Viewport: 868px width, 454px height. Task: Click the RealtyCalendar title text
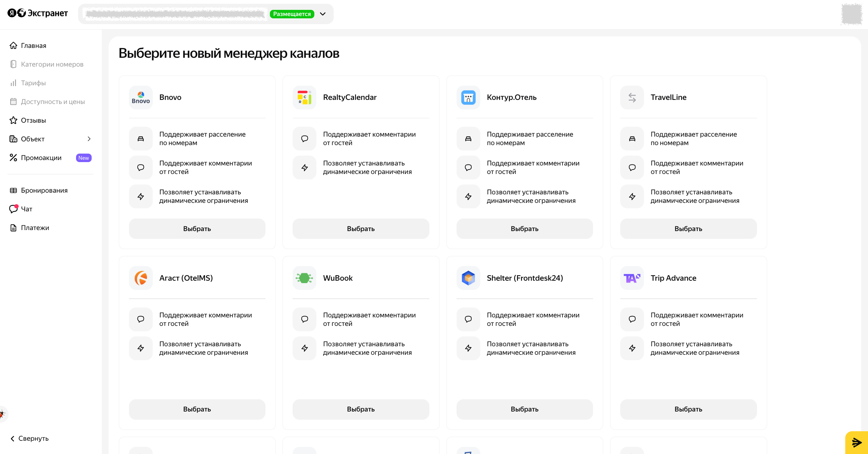(x=350, y=98)
